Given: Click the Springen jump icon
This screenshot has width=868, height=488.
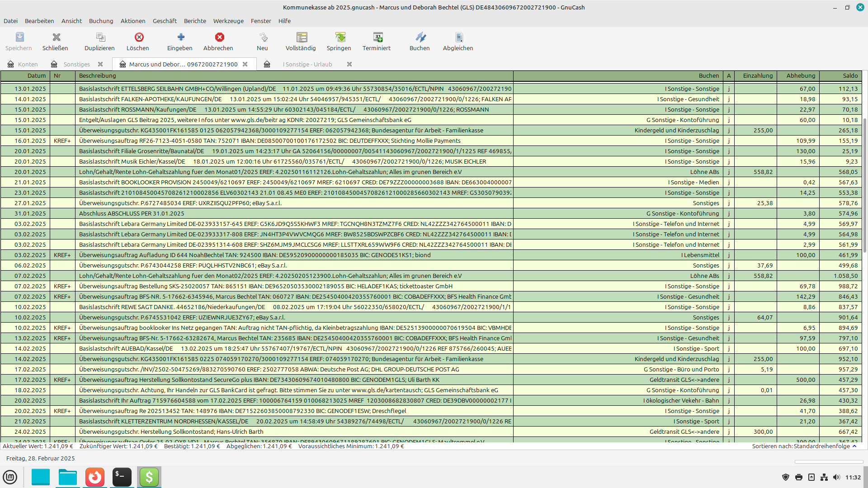Looking at the screenshot, I should click(x=340, y=37).
